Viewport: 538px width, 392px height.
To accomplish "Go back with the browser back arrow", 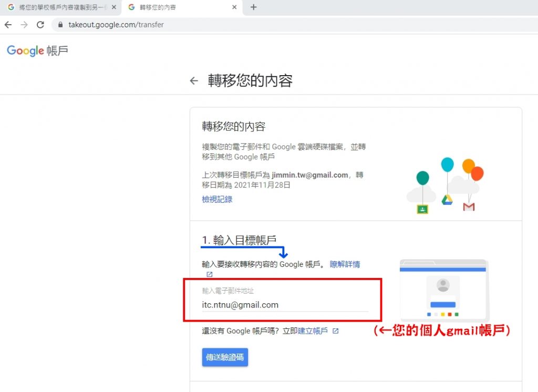I will coord(8,25).
